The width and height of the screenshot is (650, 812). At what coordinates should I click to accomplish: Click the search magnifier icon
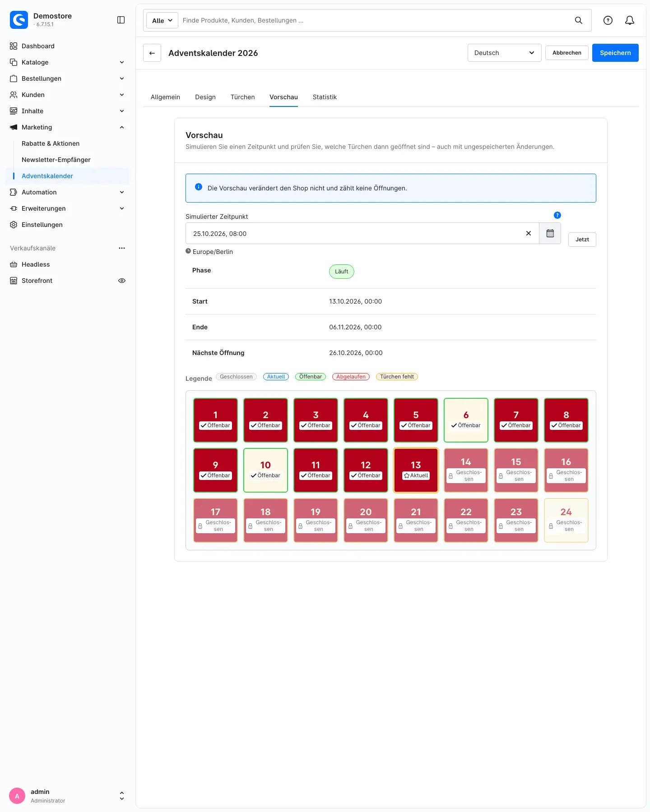(x=578, y=20)
